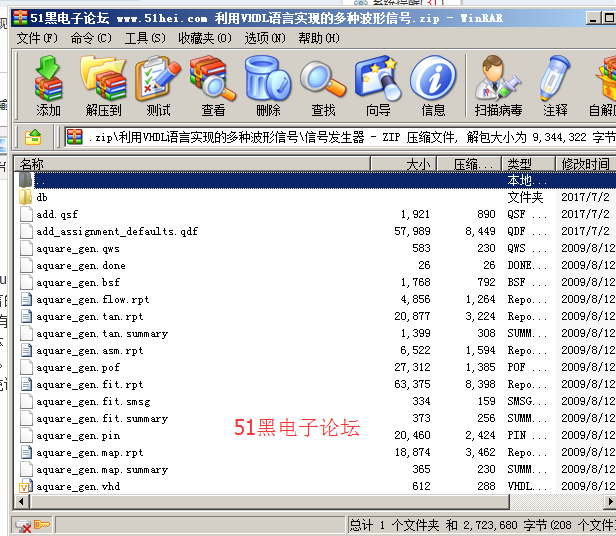
Task: Click horizontal scrollbar left arrow
Action: point(21,501)
